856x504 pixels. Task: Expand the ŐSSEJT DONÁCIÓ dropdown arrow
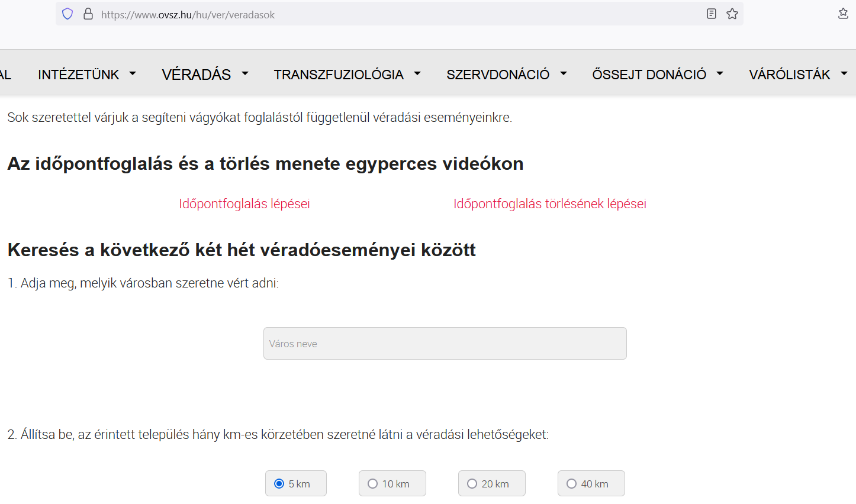coord(720,74)
